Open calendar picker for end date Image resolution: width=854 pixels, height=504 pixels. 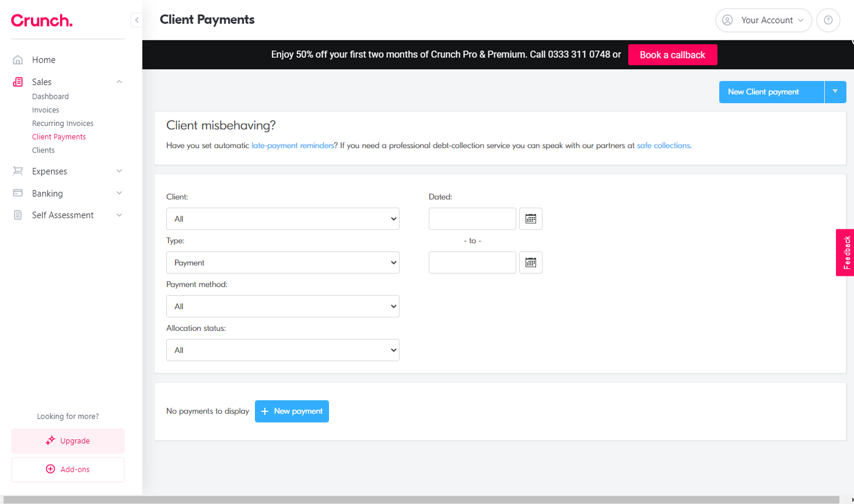tap(530, 262)
